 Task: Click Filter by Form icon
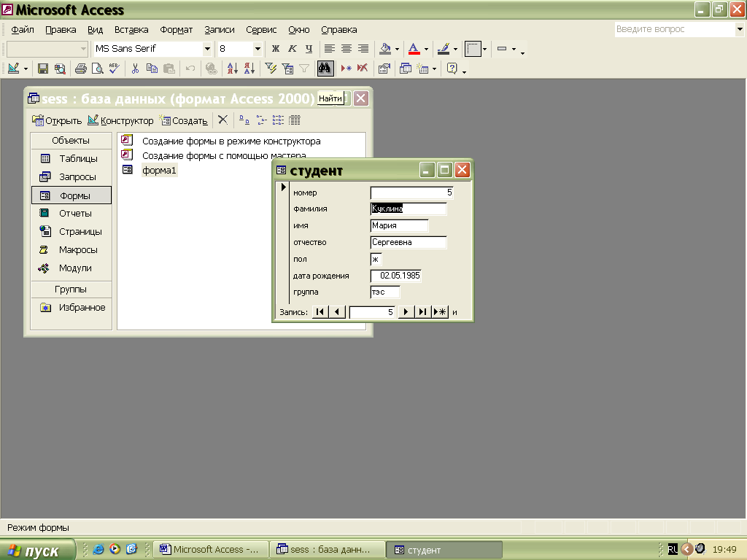click(287, 69)
